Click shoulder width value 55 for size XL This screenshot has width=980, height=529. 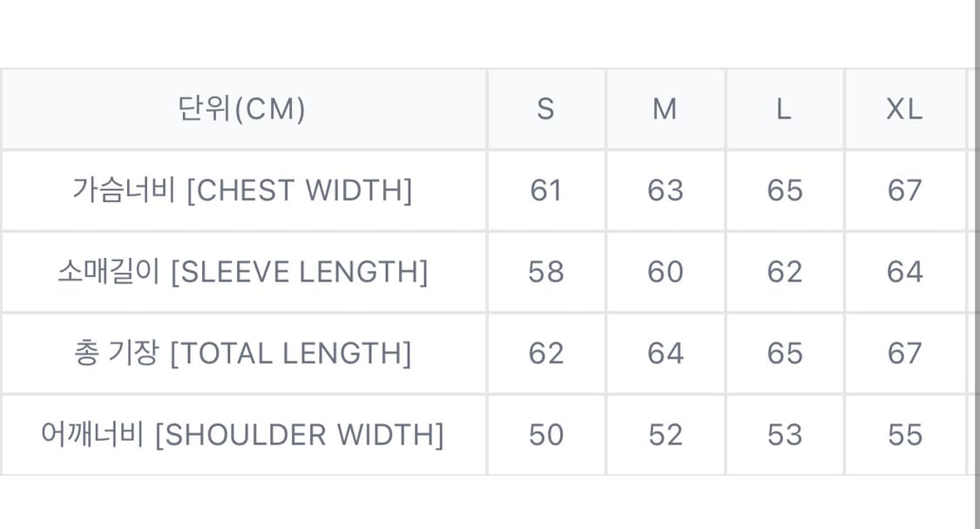pyautogui.click(x=904, y=434)
